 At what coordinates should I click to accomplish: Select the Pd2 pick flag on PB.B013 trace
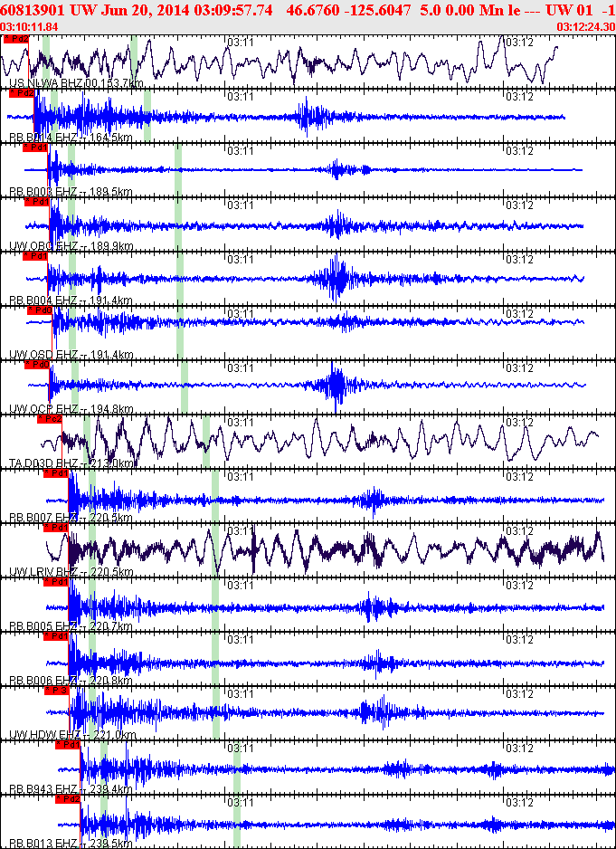pos(68,798)
